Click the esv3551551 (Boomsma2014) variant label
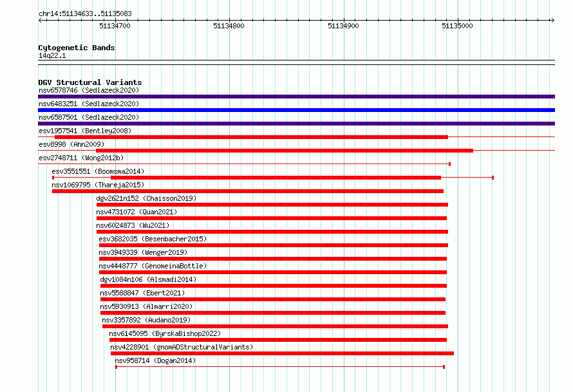573x392 pixels. [x=98, y=171]
